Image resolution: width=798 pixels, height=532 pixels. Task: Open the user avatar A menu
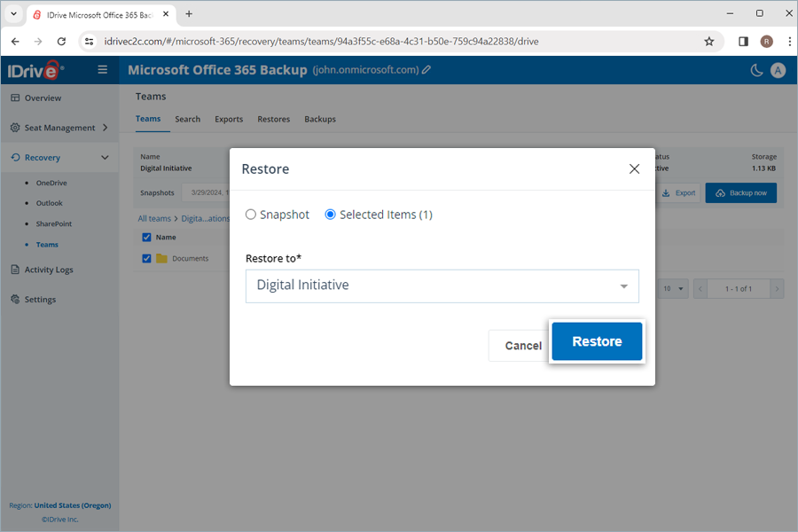point(778,70)
